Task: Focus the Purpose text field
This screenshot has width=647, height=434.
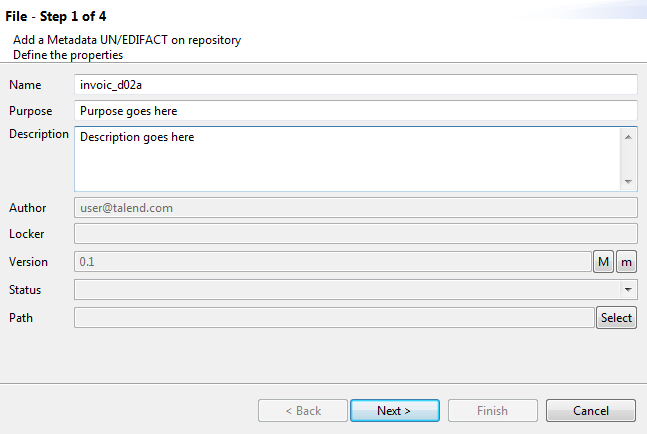Action: 355,111
